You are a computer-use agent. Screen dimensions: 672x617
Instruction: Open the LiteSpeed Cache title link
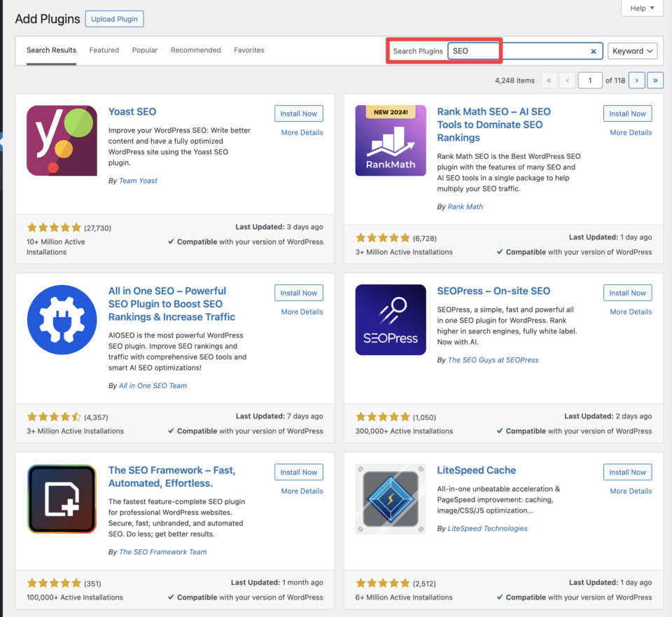(476, 471)
